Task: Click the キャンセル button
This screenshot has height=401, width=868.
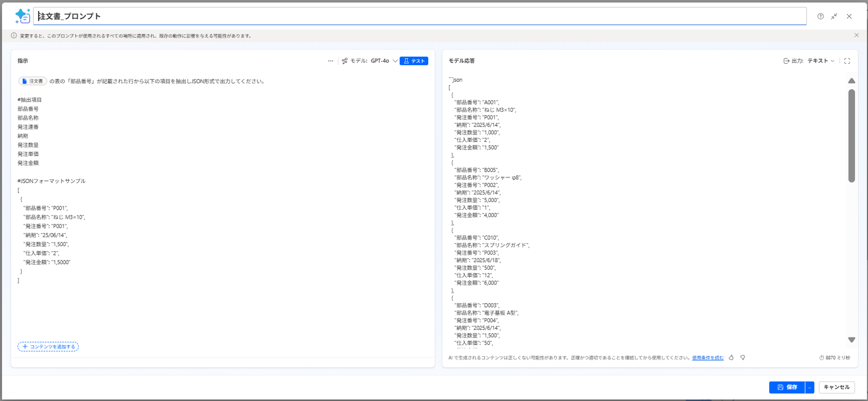Action: coord(837,387)
